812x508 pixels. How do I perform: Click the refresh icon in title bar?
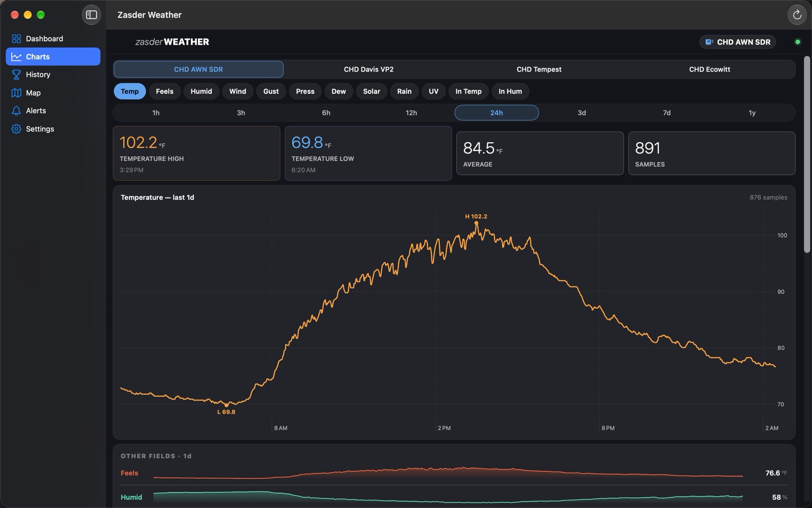797,15
